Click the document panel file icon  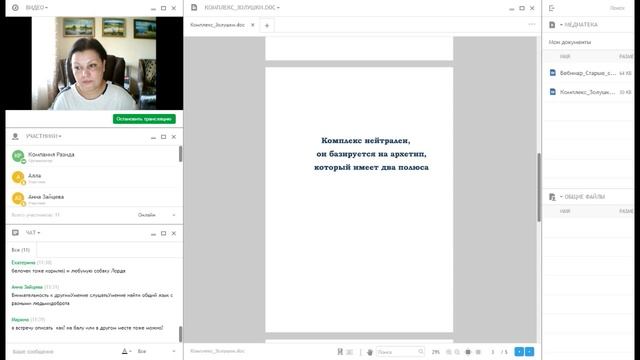click(x=194, y=8)
